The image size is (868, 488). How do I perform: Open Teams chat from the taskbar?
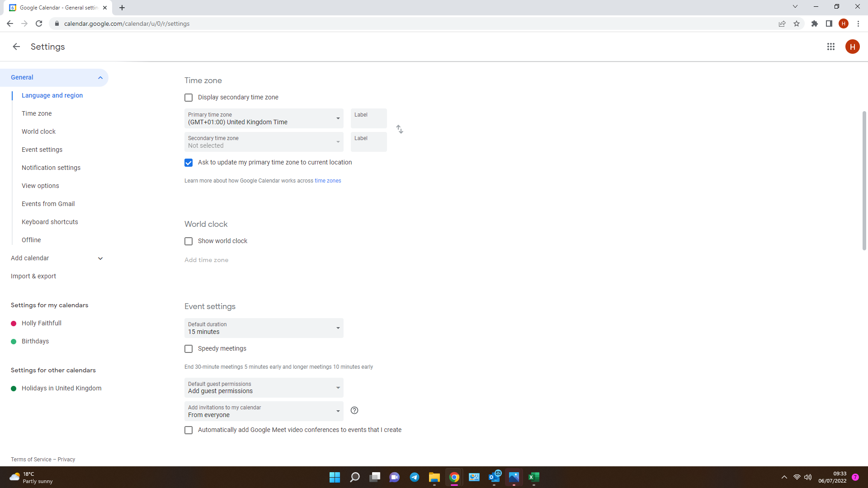click(x=395, y=477)
